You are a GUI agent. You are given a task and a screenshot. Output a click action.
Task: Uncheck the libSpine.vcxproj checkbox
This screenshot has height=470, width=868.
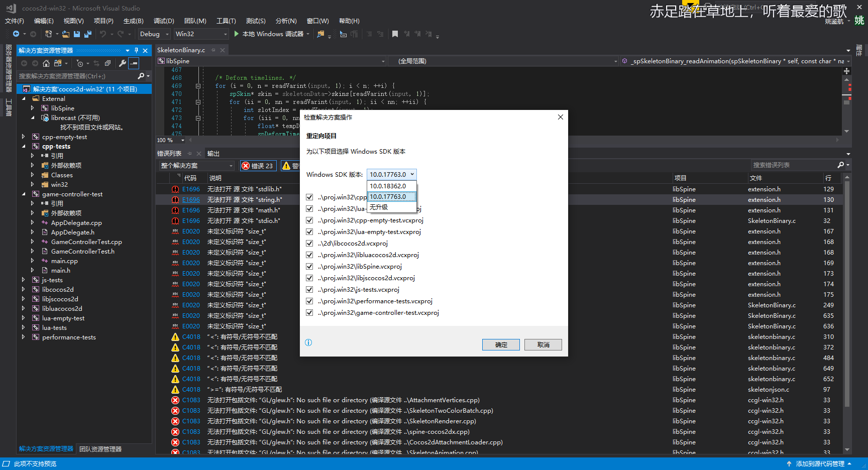pyautogui.click(x=309, y=267)
